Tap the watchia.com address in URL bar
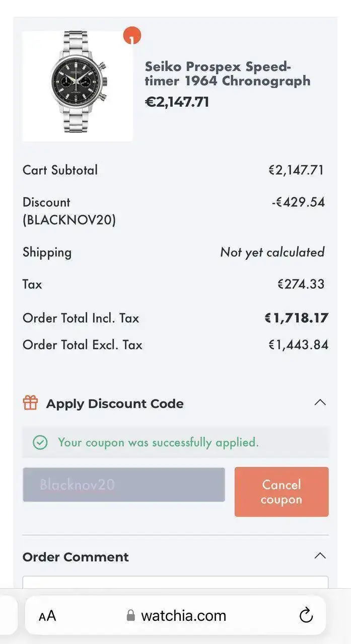The image size is (351, 644). pyautogui.click(x=183, y=616)
